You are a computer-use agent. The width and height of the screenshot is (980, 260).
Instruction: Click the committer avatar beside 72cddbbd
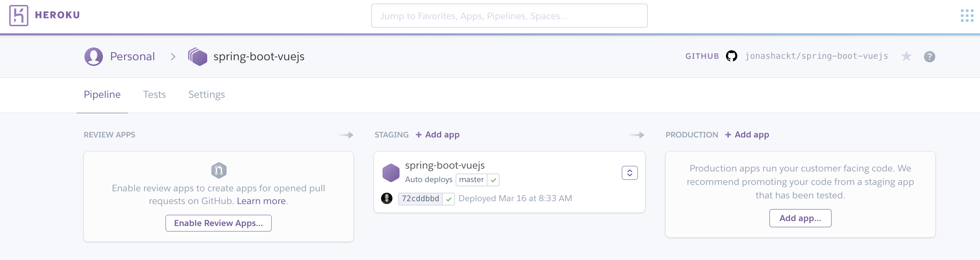[386, 198]
